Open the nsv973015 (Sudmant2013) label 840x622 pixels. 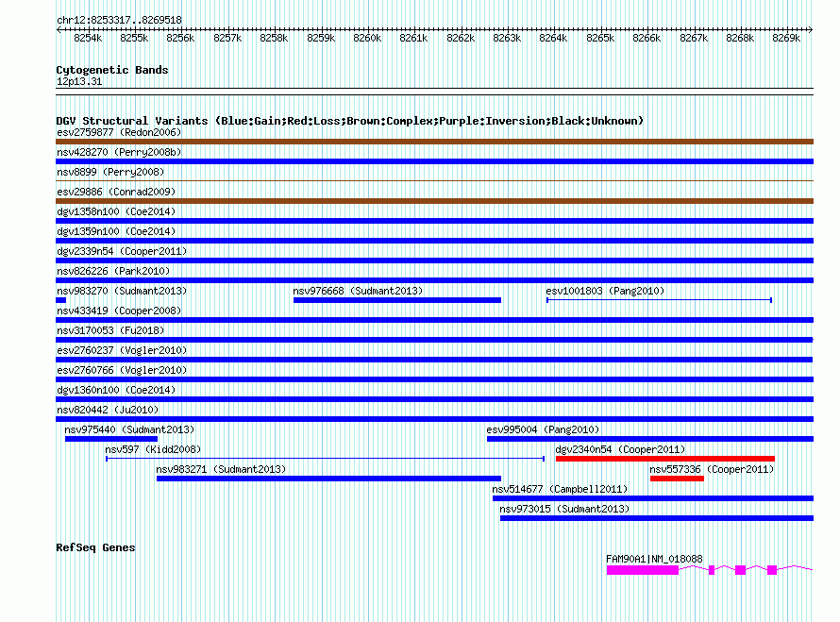(564, 509)
